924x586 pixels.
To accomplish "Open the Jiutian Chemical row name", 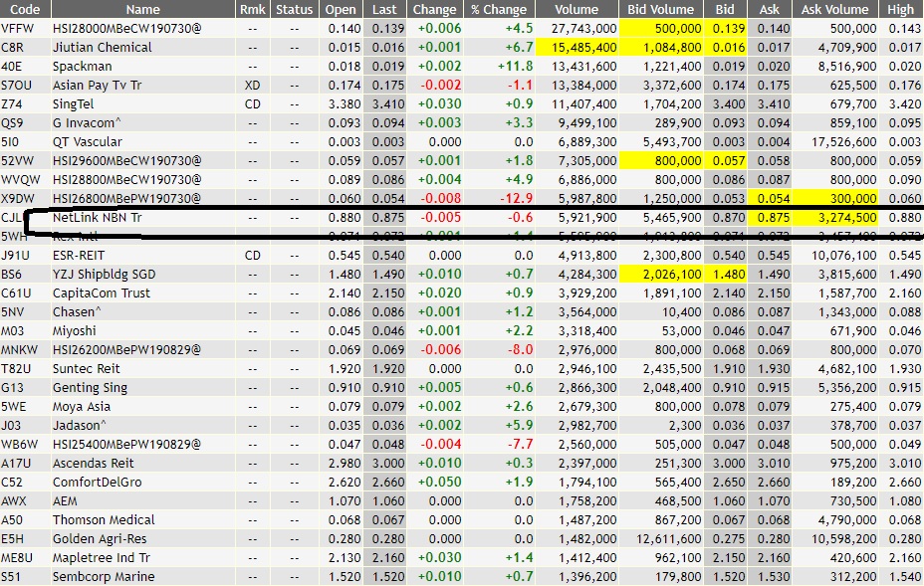I will pyautogui.click(x=102, y=47).
